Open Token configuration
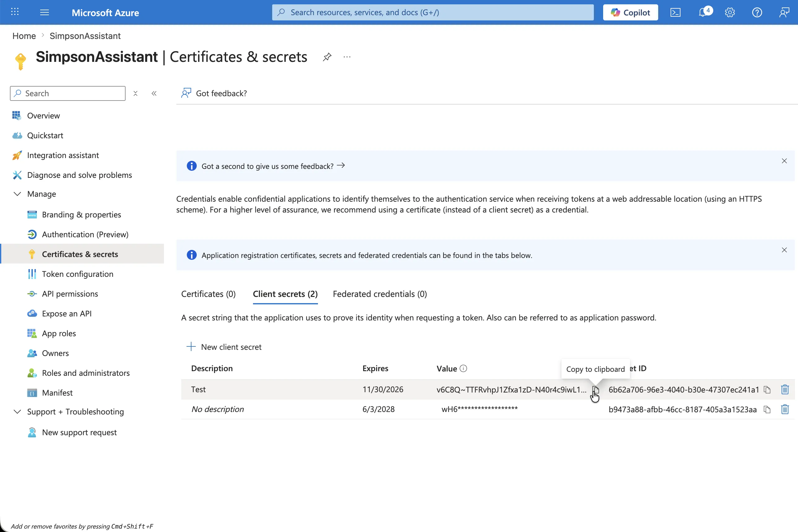 pyautogui.click(x=78, y=274)
